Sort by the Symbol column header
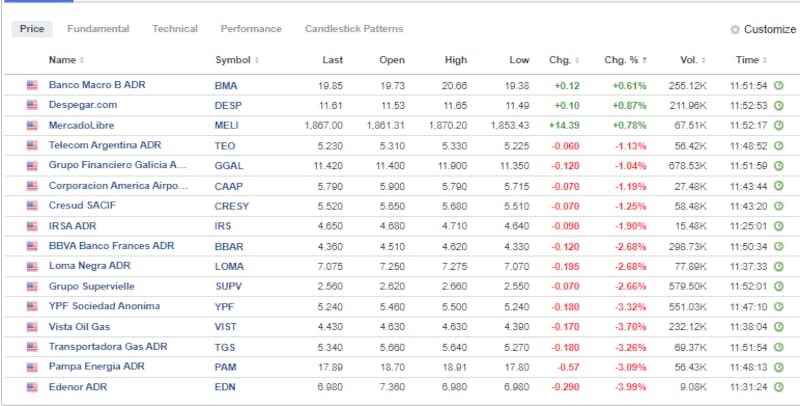This screenshot has height=406, width=800. 232,60
